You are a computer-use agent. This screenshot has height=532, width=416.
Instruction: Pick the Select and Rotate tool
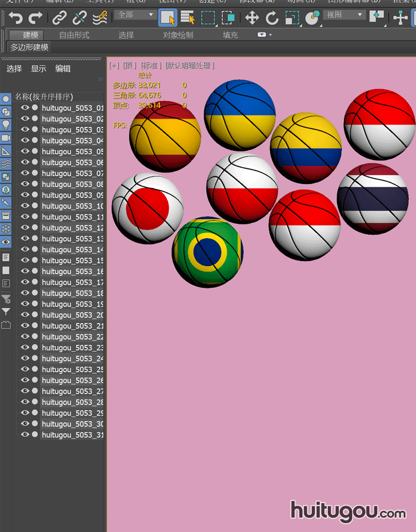click(x=272, y=18)
